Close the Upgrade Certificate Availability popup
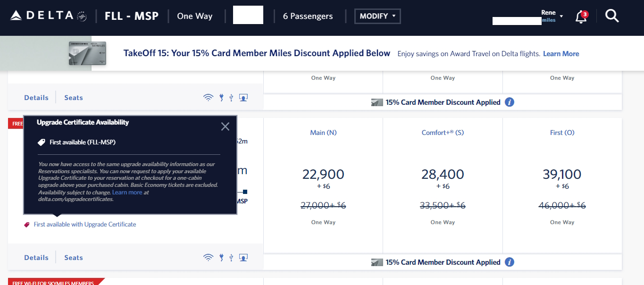The width and height of the screenshot is (644, 285). point(225,126)
